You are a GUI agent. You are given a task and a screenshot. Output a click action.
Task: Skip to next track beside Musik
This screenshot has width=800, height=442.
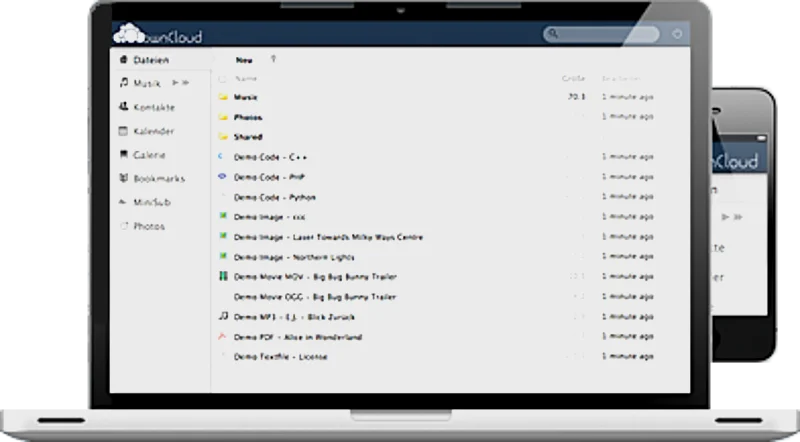click(x=185, y=83)
